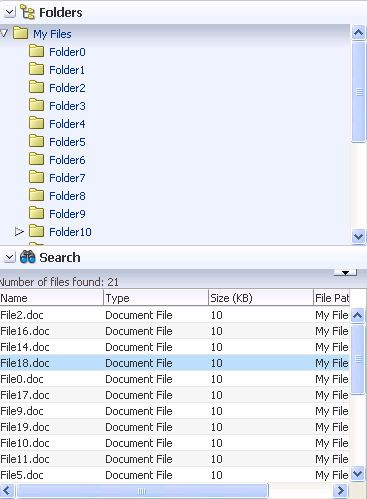Collapse the My Files tree node
The height and width of the screenshot is (499, 367).
[4, 33]
